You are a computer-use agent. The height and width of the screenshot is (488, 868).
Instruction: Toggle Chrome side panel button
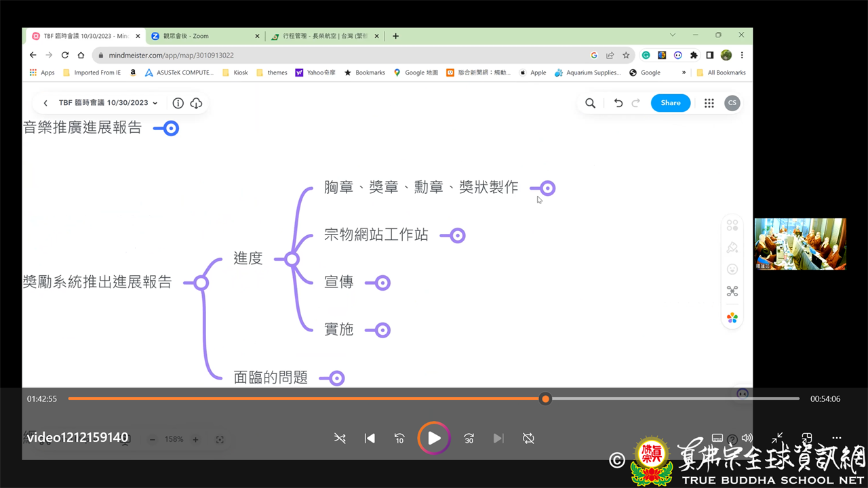pos(709,56)
